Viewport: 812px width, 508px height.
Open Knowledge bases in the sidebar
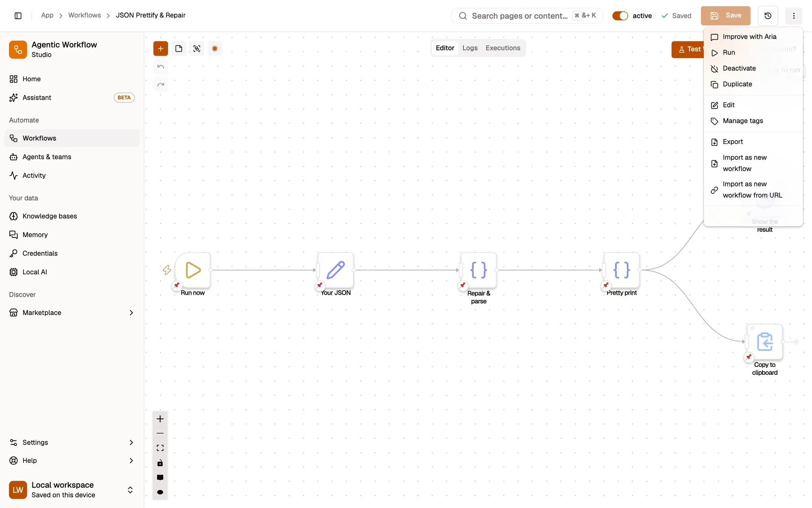click(x=72, y=216)
